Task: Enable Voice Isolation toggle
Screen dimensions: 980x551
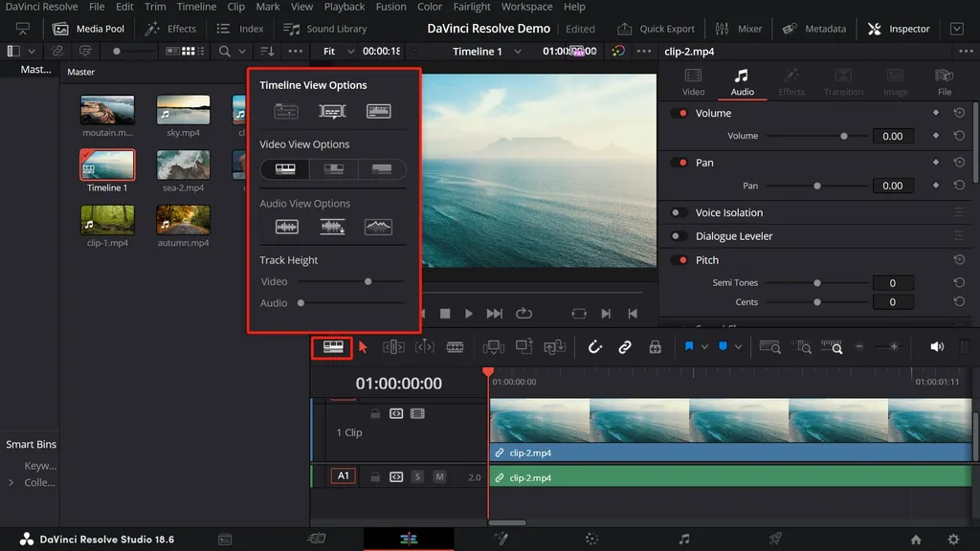Action: click(x=679, y=212)
